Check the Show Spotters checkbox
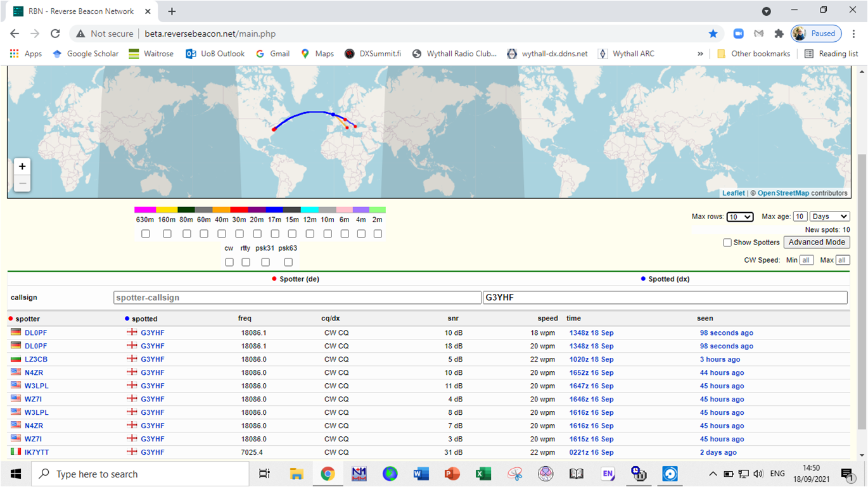The width and height of the screenshot is (868, 487). [727, 243]
